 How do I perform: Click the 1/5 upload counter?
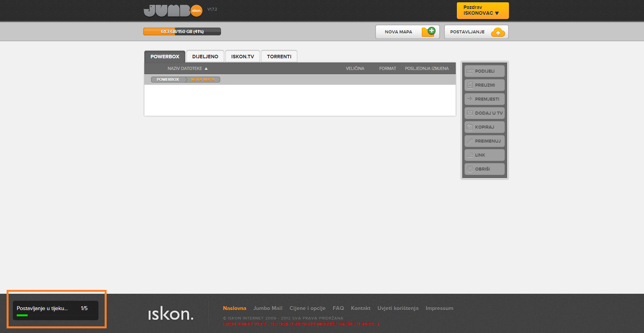click(x=84, y=308)
